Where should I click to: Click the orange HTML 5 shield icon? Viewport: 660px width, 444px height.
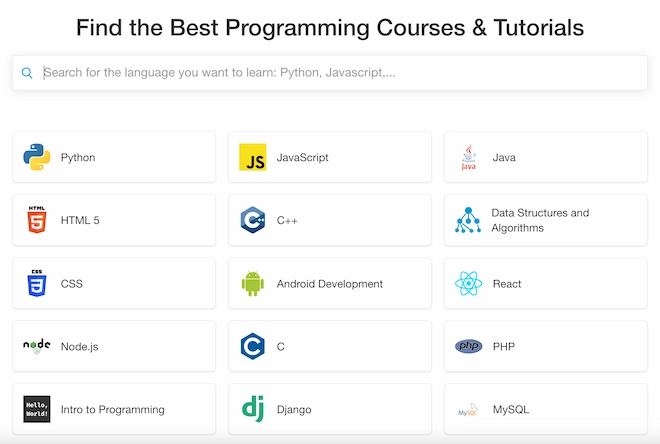point(37,220)
